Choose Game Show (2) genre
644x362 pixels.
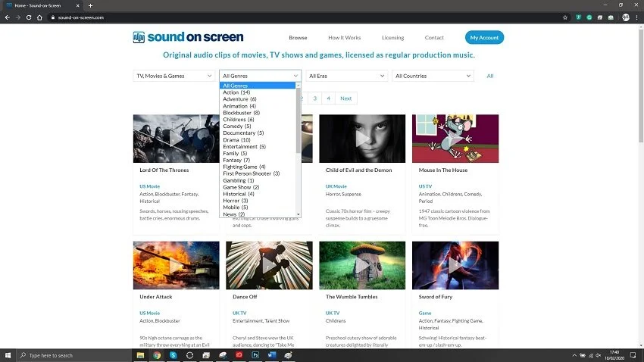[258, 187]
